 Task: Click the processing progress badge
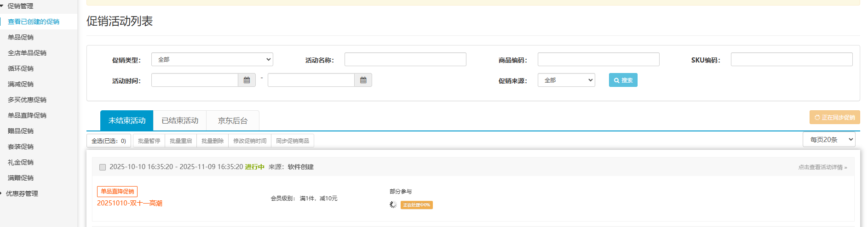coord(416,205)
